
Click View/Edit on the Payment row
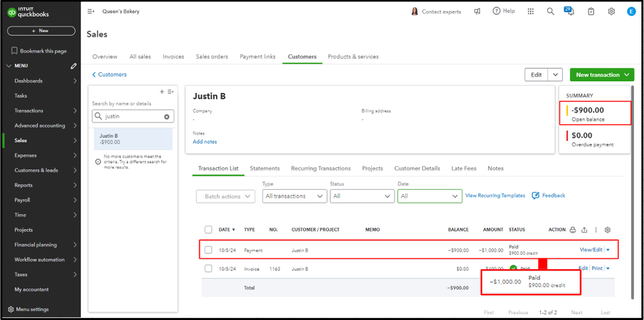pyautogui.click(x=591, y=250)
